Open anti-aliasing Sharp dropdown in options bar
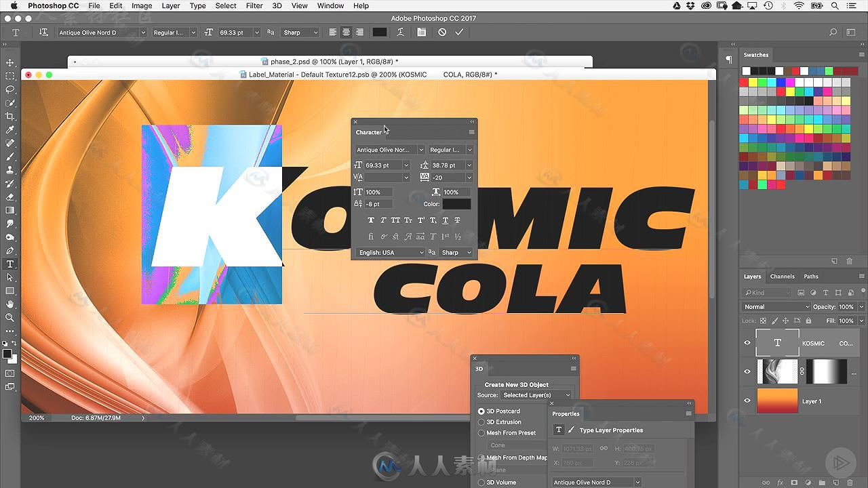This screenshot has height=488, width=868. (300, 33)
